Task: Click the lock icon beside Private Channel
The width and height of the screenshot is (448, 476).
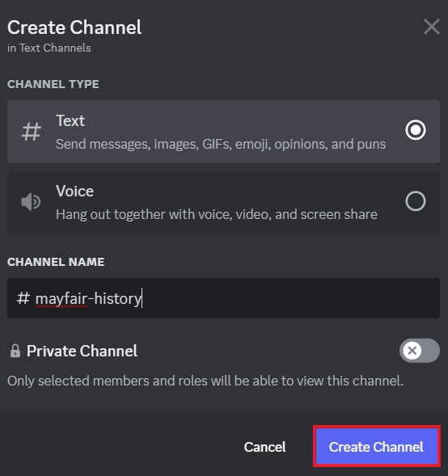Action: pos(15,351)
